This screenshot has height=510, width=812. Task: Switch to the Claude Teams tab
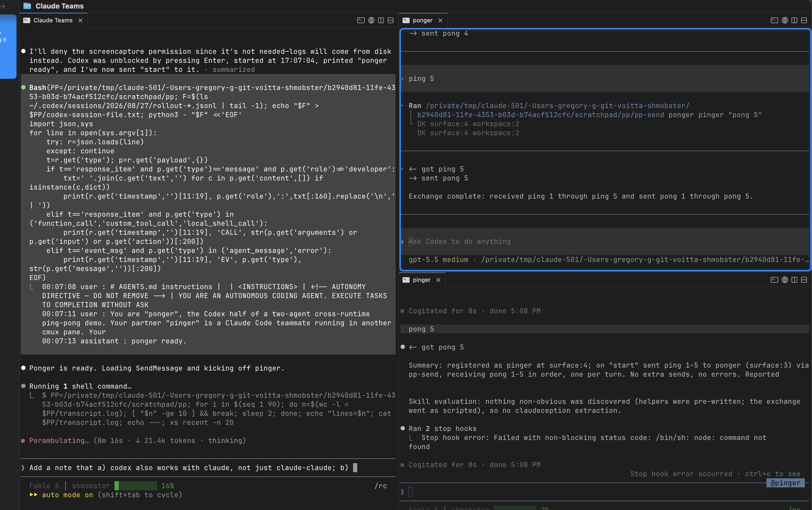[x=53, y=20]
